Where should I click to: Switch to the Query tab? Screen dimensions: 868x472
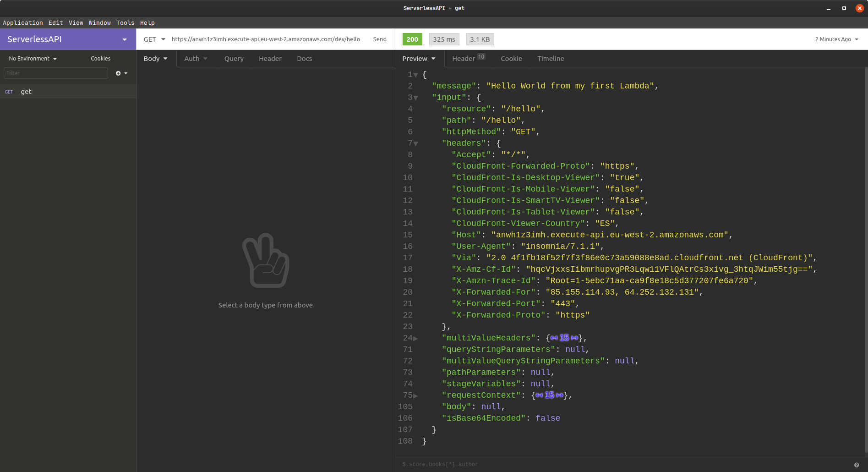(234, 59)
